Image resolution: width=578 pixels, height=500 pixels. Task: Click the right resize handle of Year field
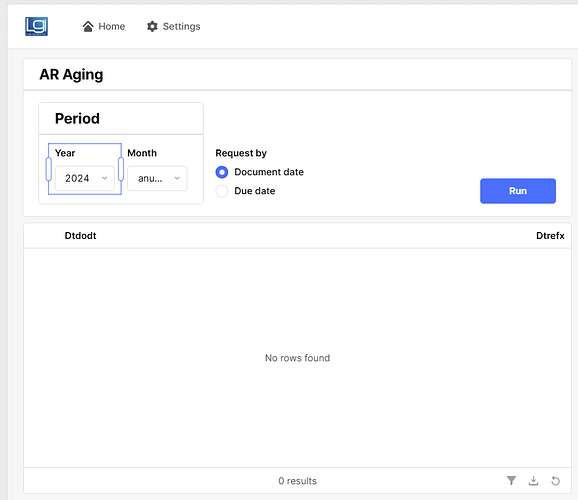pyautogui.click(x=121, y=169)
